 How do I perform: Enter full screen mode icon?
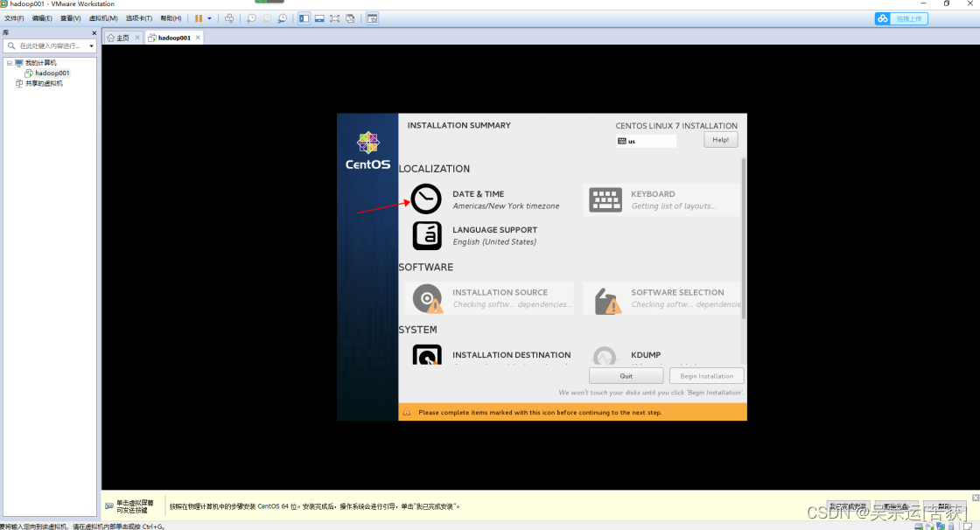(x=335, y=18)
